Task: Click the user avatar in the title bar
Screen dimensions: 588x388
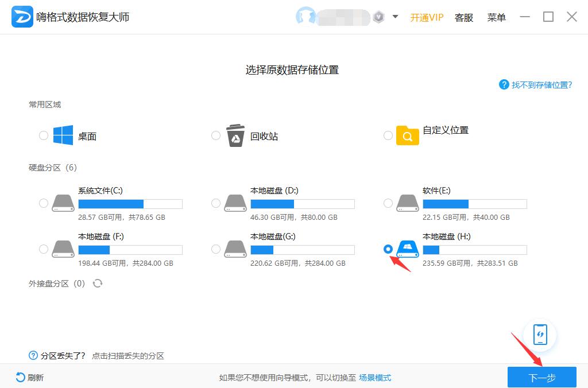Action: coord(307,17)
